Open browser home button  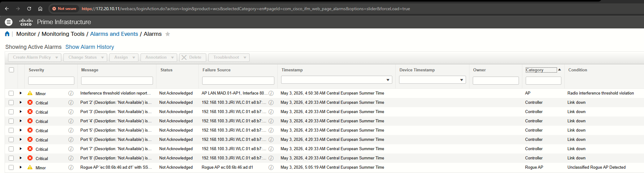point(40,9)
